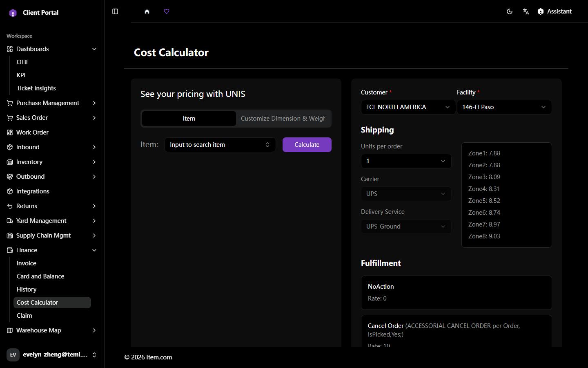
Task: Click the Work Order grid icon
Action: click(10, 132)
